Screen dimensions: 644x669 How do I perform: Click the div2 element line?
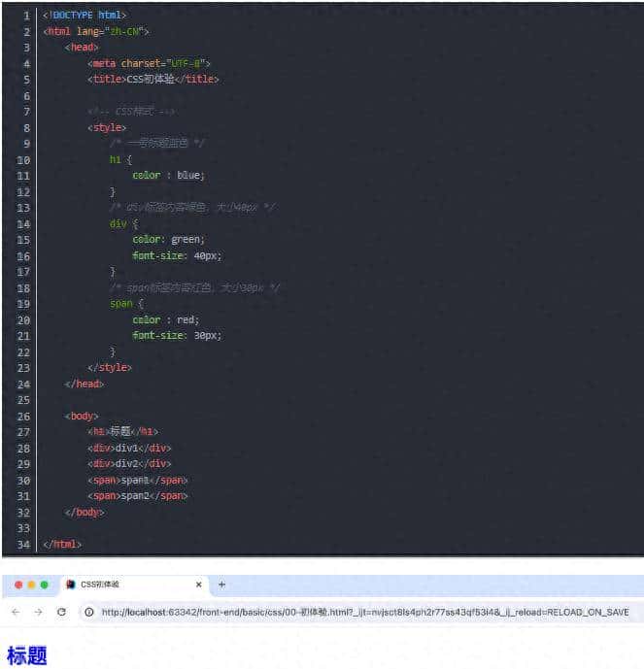tap(129, 463)
